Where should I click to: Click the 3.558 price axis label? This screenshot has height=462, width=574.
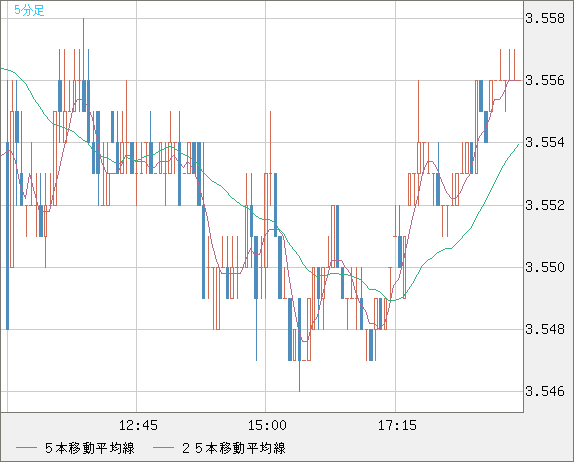pos(545,18)
